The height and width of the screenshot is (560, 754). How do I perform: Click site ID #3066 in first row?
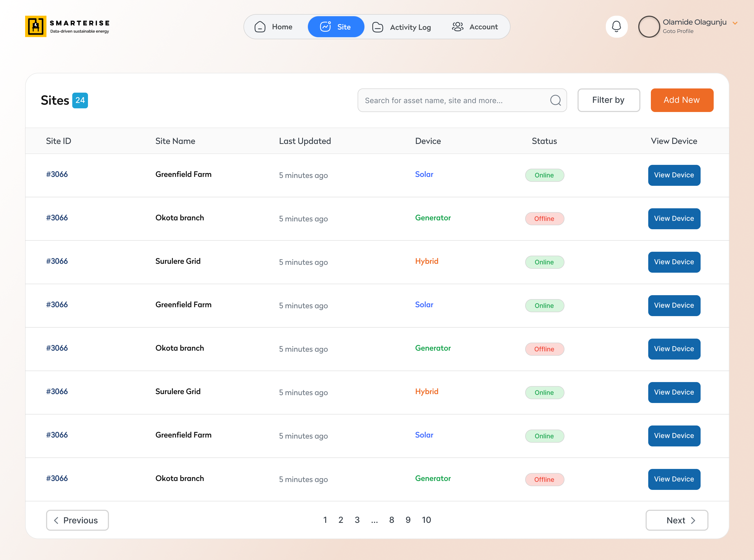point(57,174)
